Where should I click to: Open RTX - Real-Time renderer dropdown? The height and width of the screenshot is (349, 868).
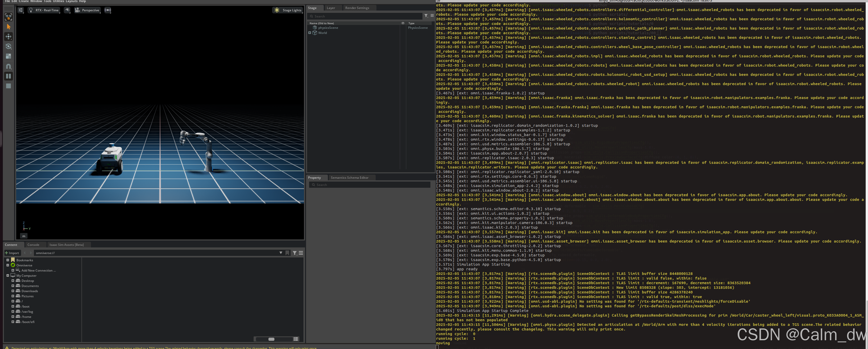(44, 10)
